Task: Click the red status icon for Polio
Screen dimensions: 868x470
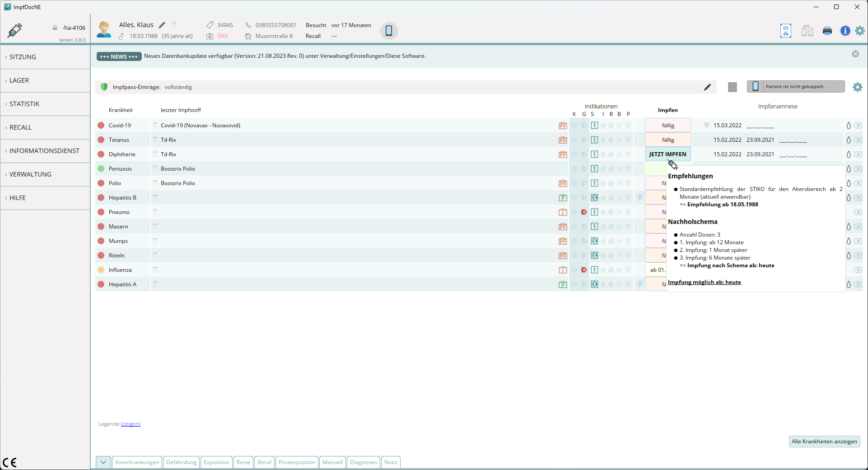Action: (x=101, y=183)
